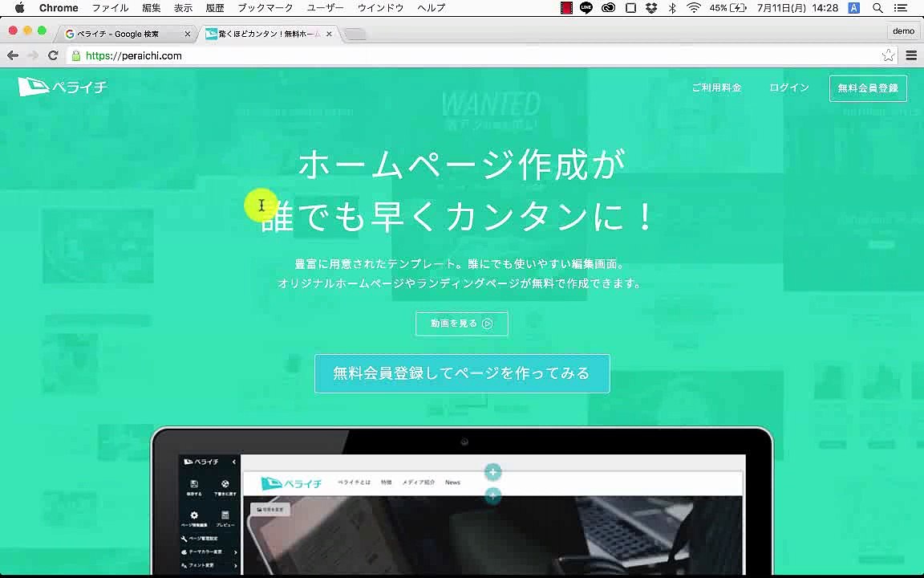Click the Apple menu icon
This screenshot has width=924, height=578.
pyautogui.click(x=19, y=8)
